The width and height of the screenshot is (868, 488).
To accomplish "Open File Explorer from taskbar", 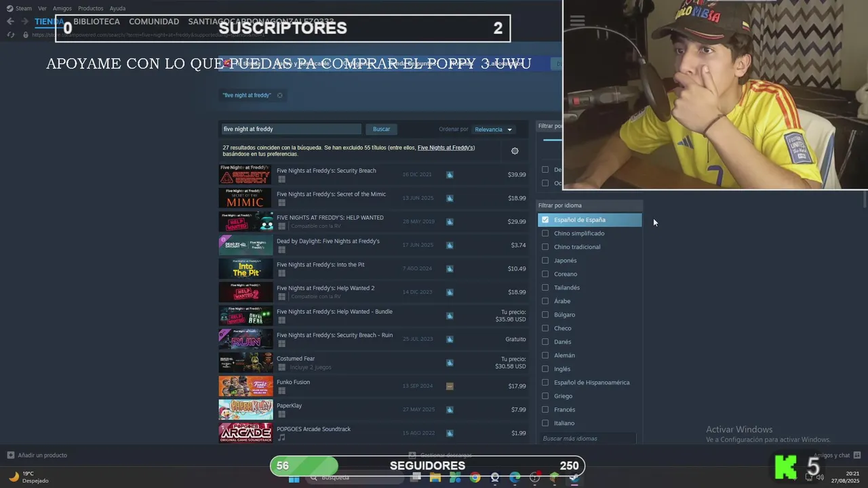I will point(435,478).
